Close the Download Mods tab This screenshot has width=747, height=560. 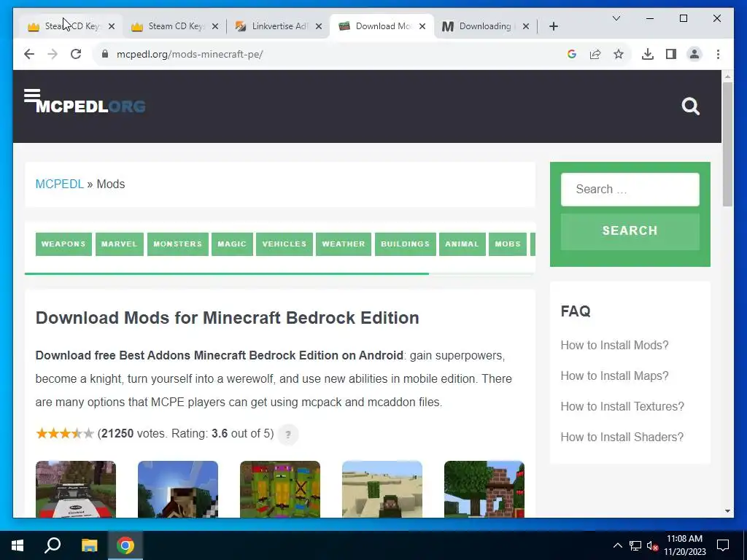pos(422,26)
